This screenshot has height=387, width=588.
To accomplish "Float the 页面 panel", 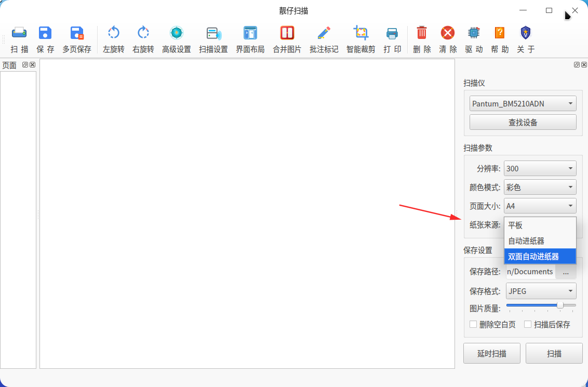I will tap(25, 64).
